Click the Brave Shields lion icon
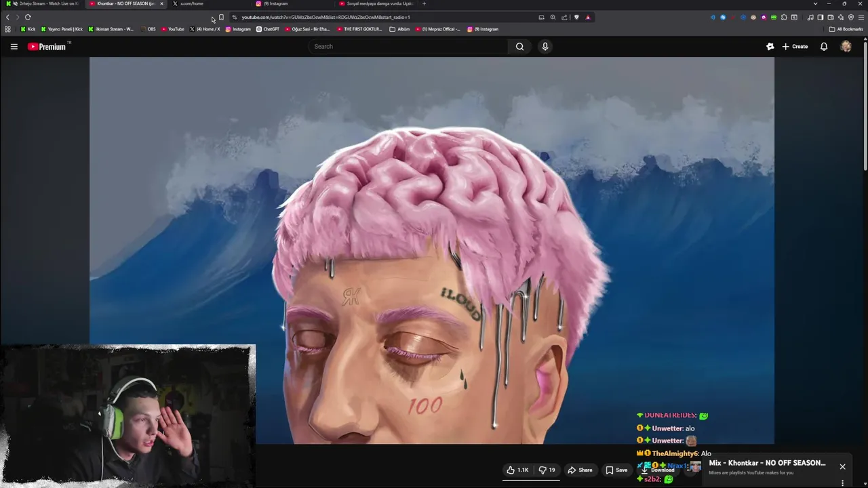Image resolution: width=868 pixels, height=488 pixels. (576, 17)
